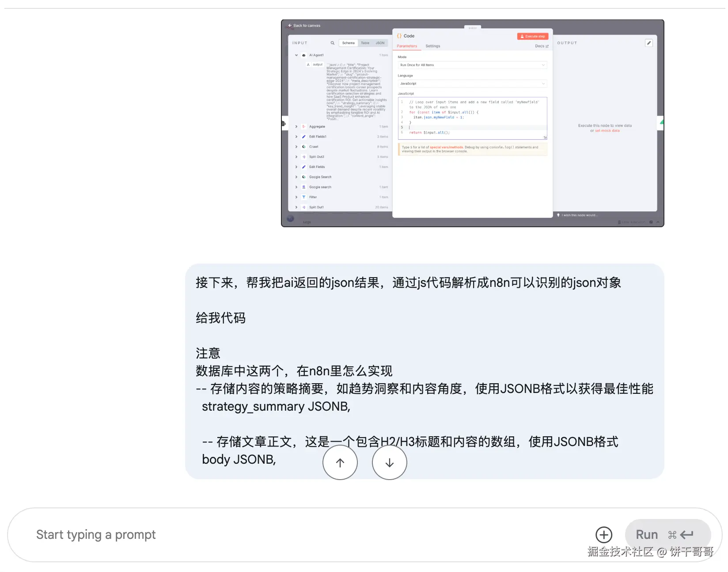Expand the Edit Fields1 node row
This screenshot has height=572, width=728.
coord(296,137)
